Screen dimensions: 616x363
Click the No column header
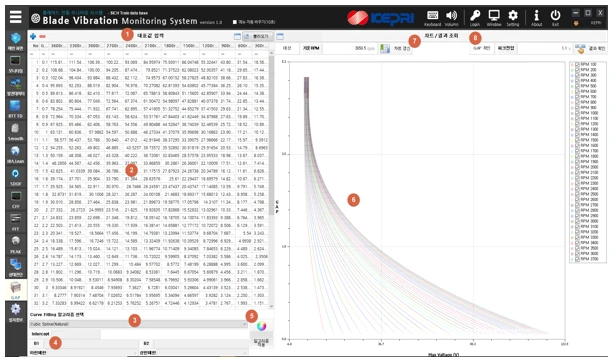pyautogui.click(x=35, y=46)
